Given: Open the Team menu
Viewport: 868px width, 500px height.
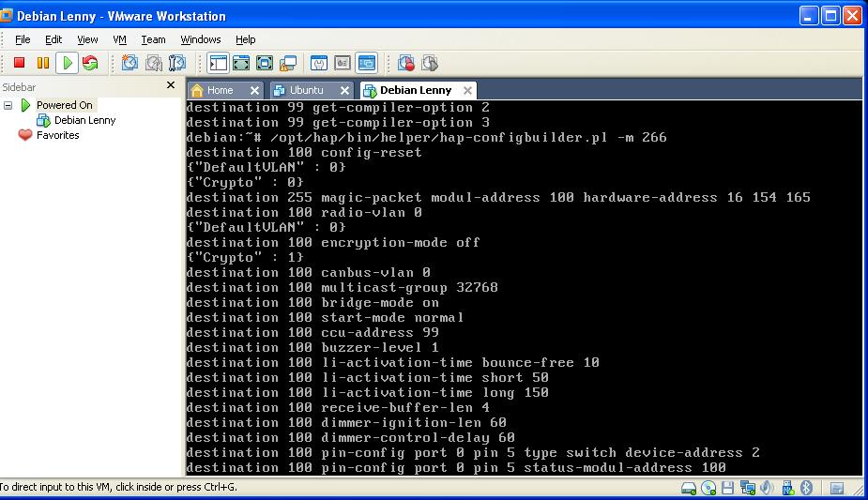Looking at the screenshot, I should [153, 39].
